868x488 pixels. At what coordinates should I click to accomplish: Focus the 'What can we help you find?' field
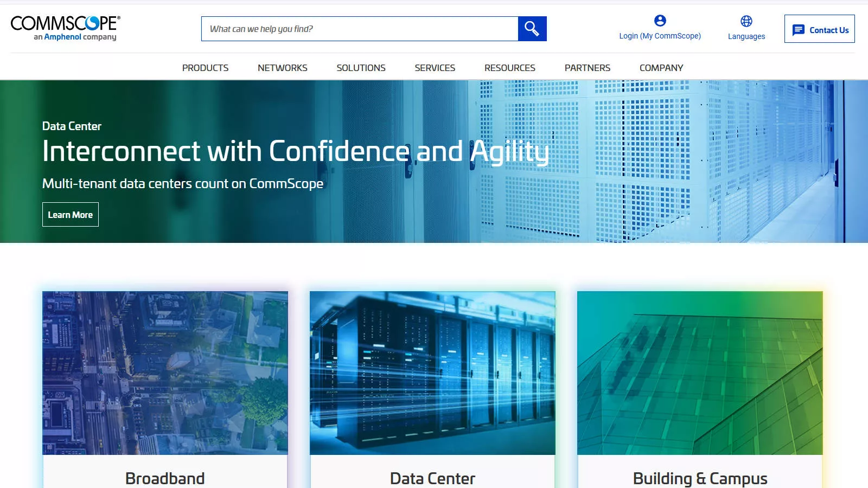(360, 29)
